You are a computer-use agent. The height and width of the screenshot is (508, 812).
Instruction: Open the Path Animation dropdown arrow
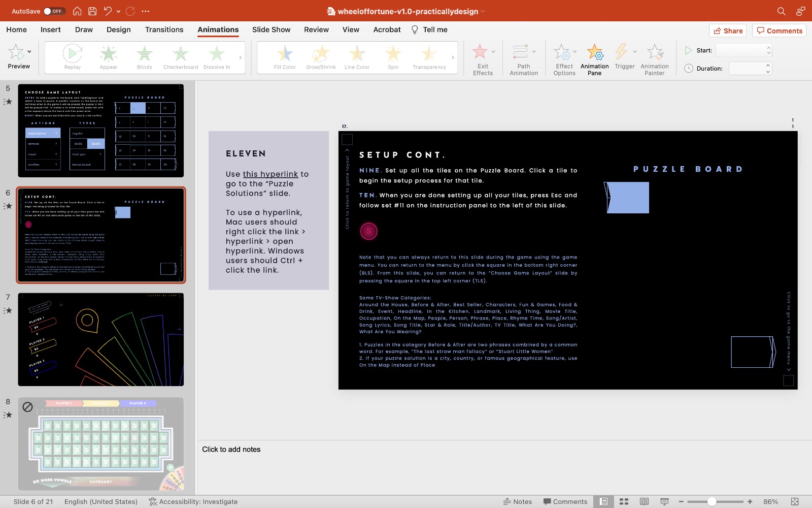pyautogui.click(x=534, y=51)
